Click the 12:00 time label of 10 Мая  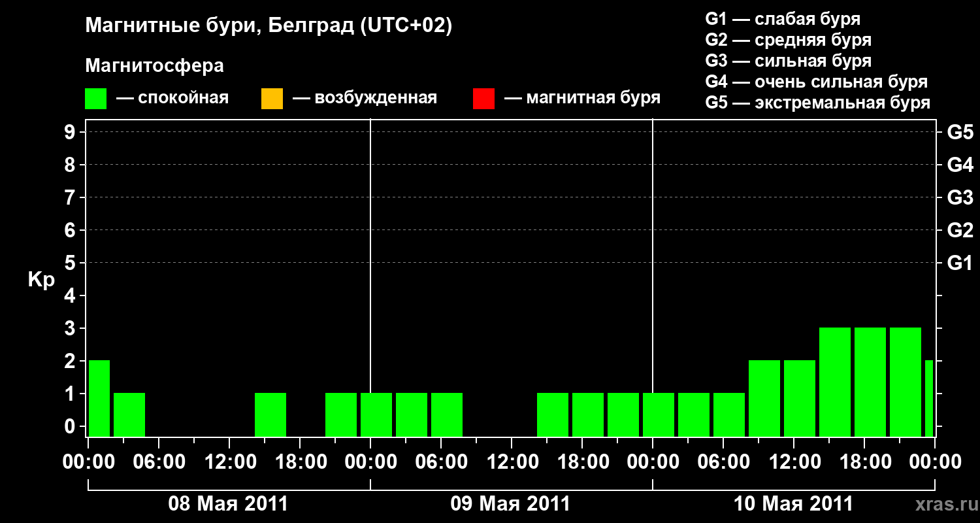pos(794,462)
